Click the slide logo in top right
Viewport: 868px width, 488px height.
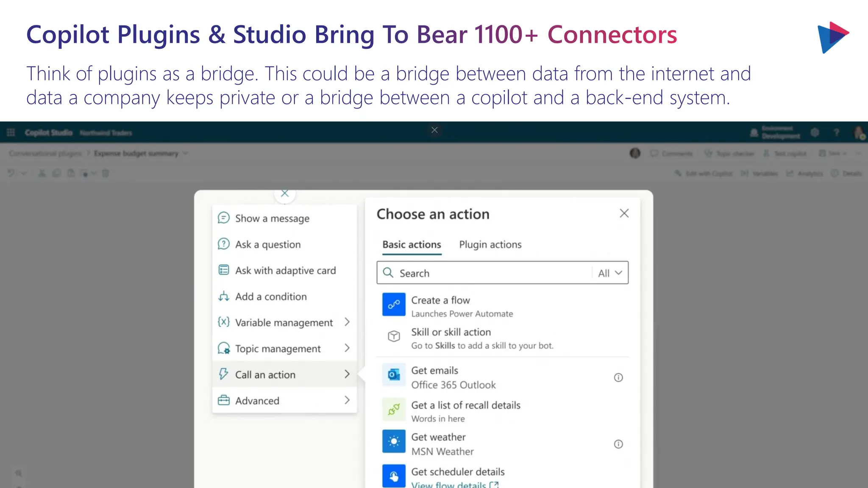coord(833,37)
